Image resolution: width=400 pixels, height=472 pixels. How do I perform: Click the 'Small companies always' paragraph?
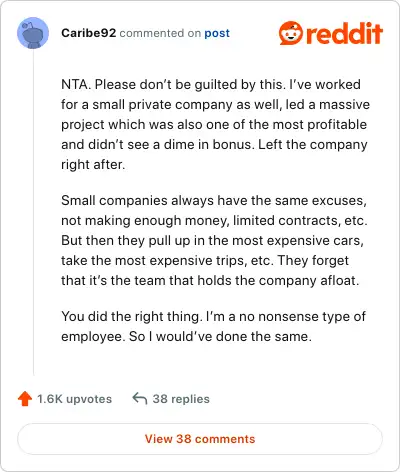tap(214, 240)
